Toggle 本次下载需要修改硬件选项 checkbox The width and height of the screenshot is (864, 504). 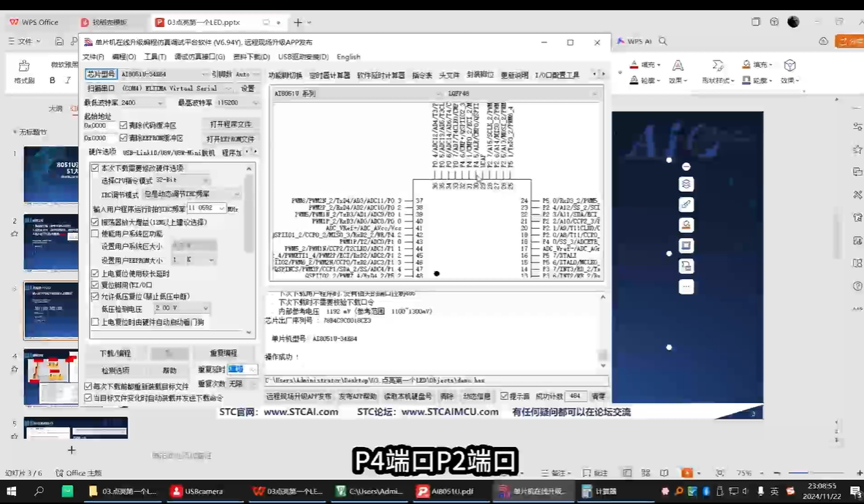pos(95,168)
